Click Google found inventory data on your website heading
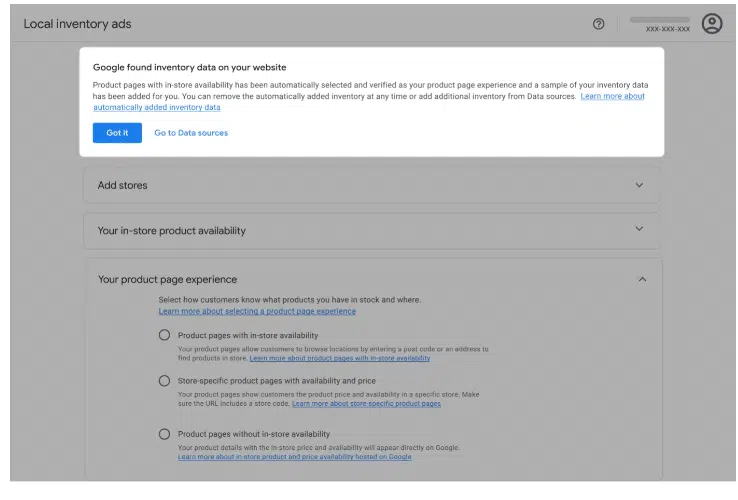738x500 pixels. tap(190, 67)
